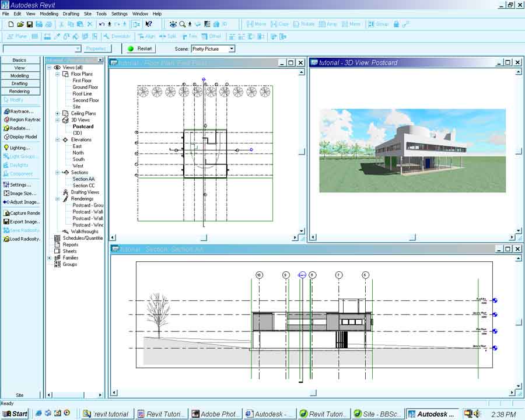
Task: Click Capture Rendering in the design bar
Action: [22, 213]
